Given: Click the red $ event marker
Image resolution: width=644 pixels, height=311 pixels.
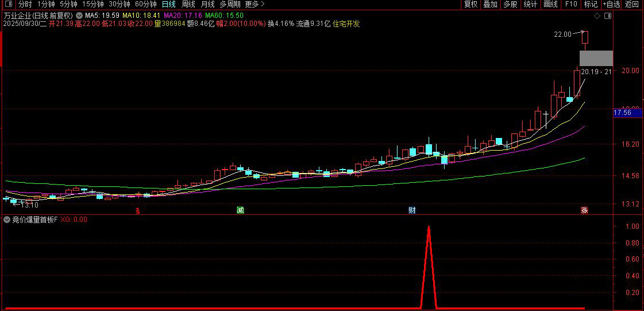Looking at the screenshot, I should click(138, 211).
